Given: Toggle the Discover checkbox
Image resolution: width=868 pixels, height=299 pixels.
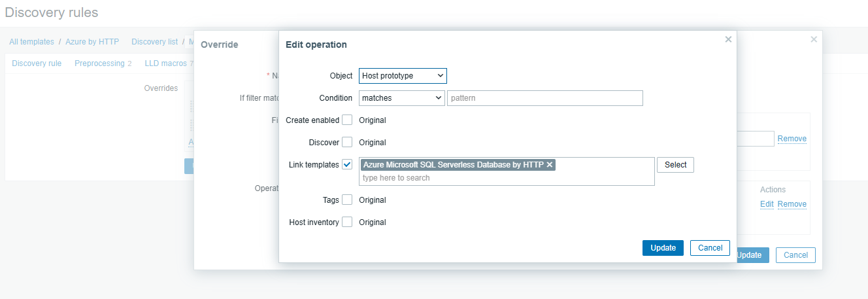Looking at the screenshot, I should point(347,142).
